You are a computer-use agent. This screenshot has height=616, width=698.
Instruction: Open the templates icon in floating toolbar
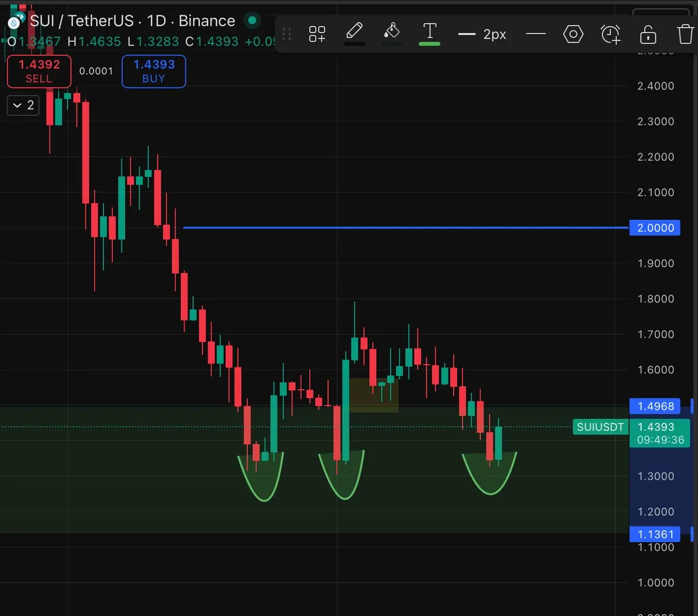(317, 34)
